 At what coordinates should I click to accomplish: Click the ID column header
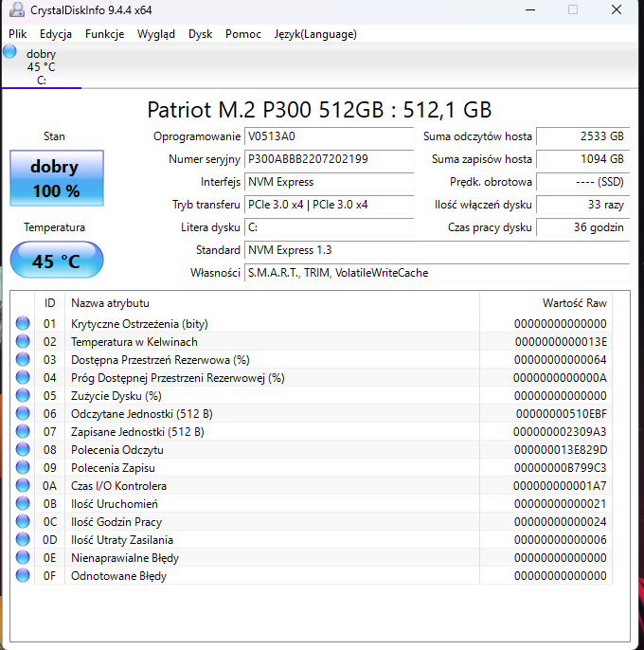(x=50, y=303)
